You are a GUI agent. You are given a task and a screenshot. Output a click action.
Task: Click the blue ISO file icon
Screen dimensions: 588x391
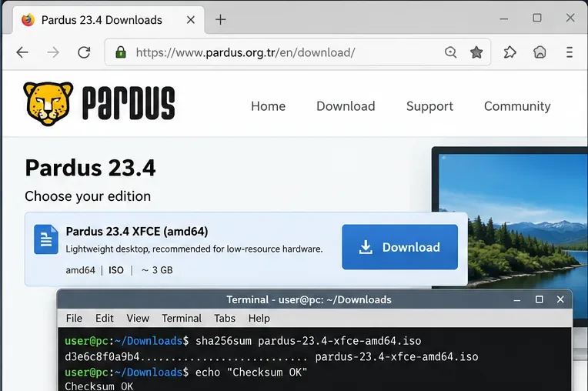pyautogui.click(x=46, y=239)
